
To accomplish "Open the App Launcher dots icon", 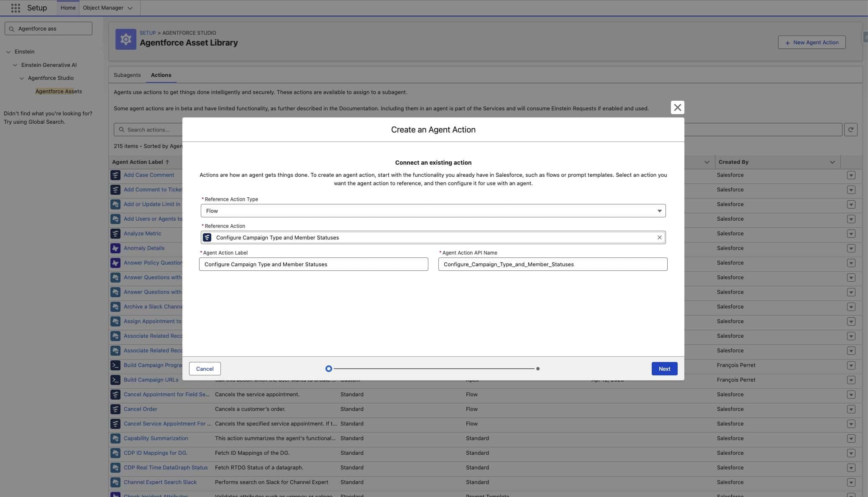I will point(15,8).
